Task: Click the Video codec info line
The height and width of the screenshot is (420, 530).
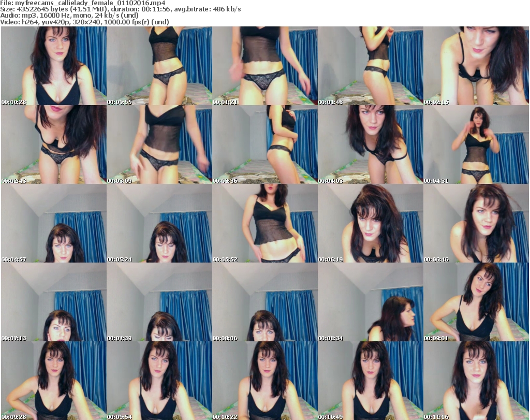Action: coord(84,22)
